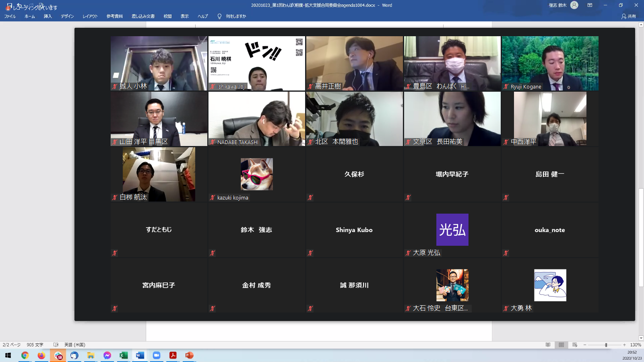Screen dimensions: 644x362
Task: Open the ribbon display options icon
Action: tap(590, 5)
